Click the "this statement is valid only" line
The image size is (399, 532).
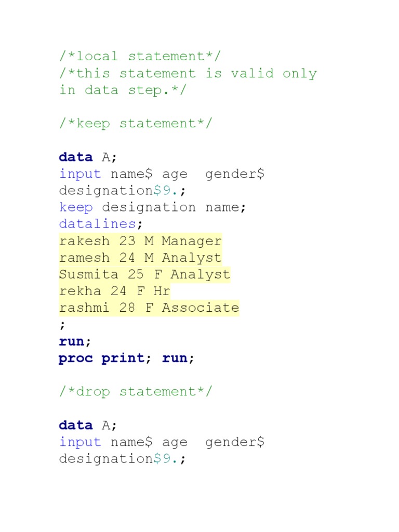coord(188,73)
